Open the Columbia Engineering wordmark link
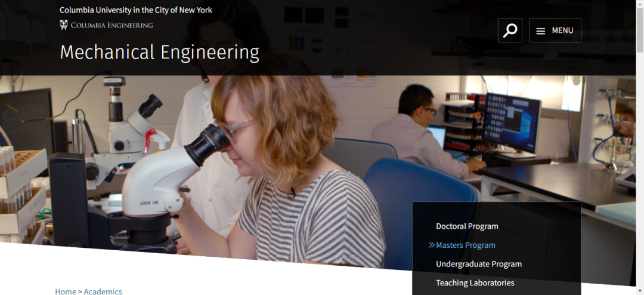The image size is (644, 295). 106,25
